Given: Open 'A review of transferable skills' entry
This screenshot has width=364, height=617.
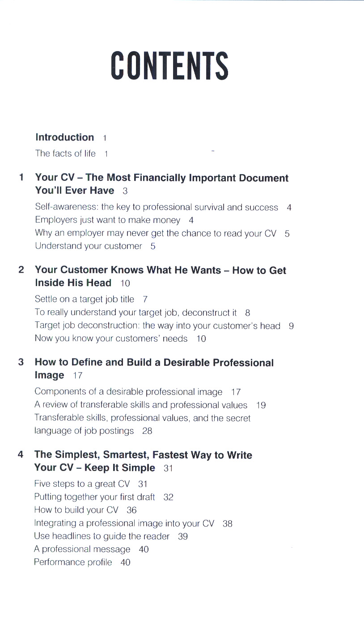Looking at the screenshot, I should click(141, 405).
